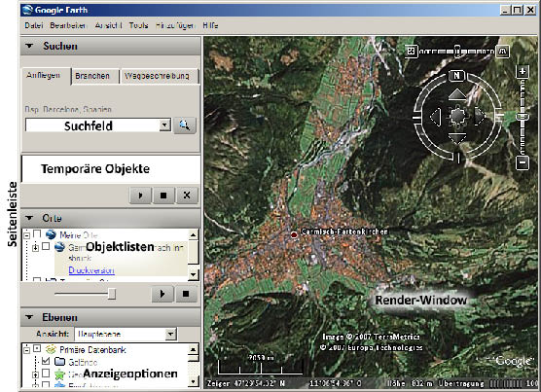Click the center joystick of the compass

[x=457, y=116]
